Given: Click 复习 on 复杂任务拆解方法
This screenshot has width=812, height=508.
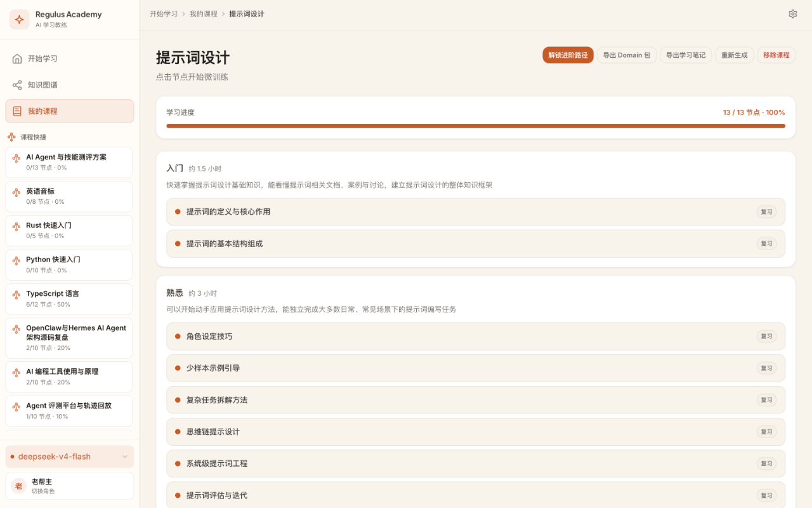Looking at the screenshot, I should click(x=767, y=400).
